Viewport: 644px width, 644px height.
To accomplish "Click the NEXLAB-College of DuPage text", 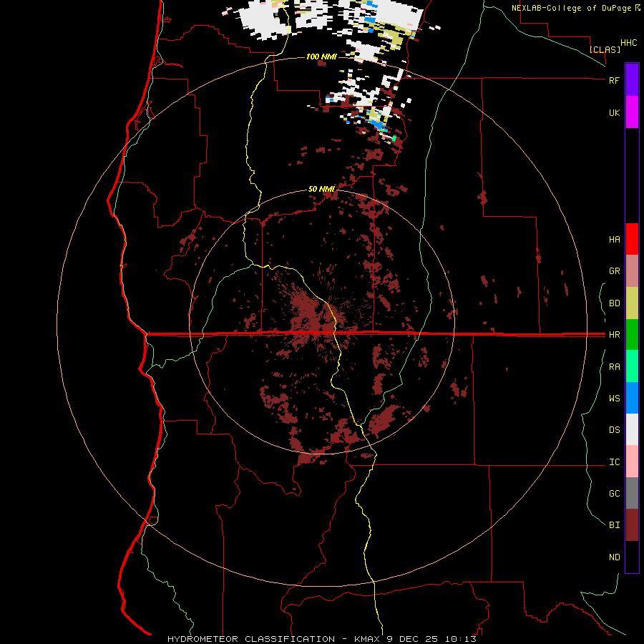I will click(571, 8).
